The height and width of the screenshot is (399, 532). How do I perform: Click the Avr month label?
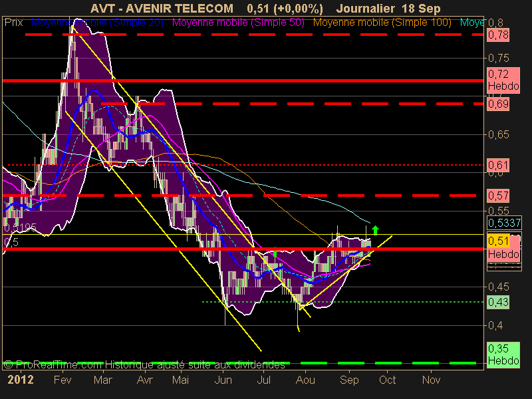[145, 380]
